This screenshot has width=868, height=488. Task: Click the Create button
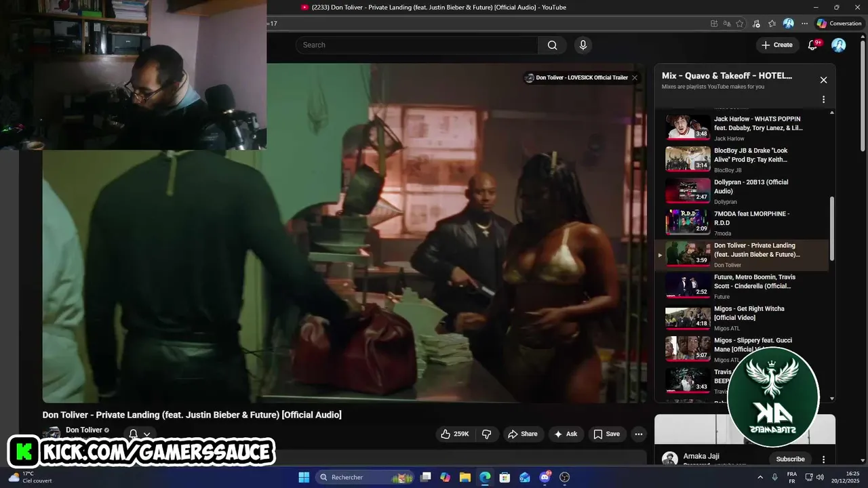click(776, 45)
